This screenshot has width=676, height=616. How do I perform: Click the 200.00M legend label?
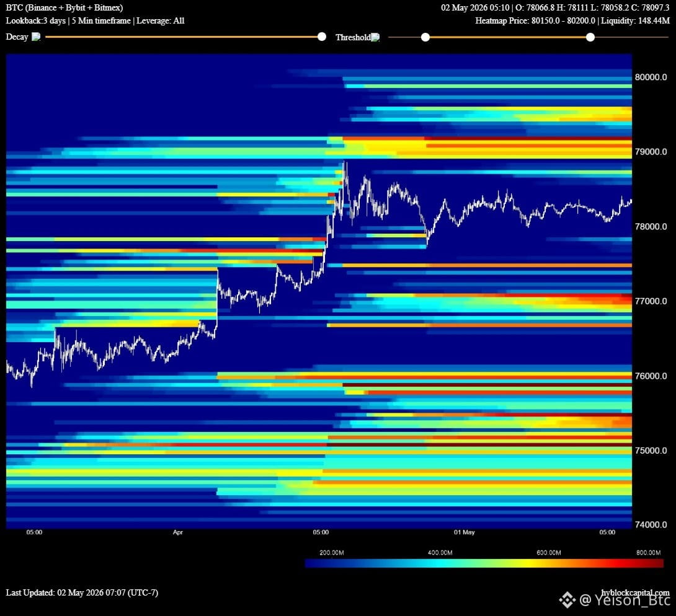[x=332, y=553]
